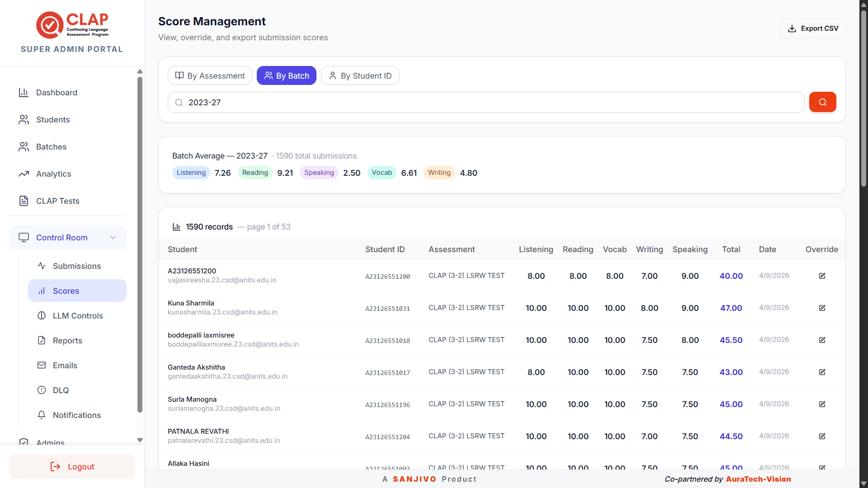
Task: Click total score 47.00
Action: 731,308
